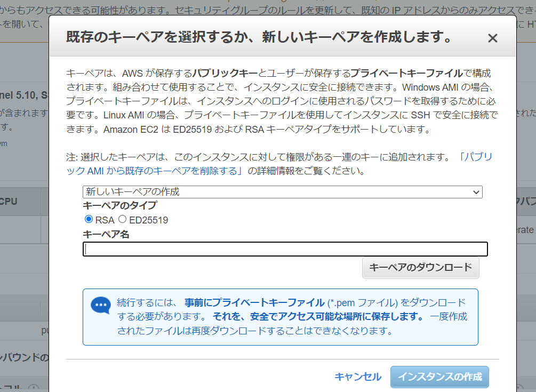This screenshot has height=392, width=536.
Task: Click the インスタンスの作成 button
Action: pos(439,377)
